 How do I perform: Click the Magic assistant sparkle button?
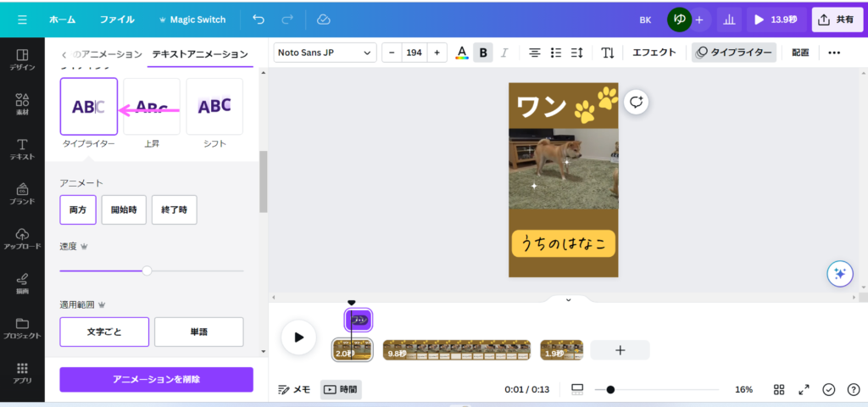point(839,273)
